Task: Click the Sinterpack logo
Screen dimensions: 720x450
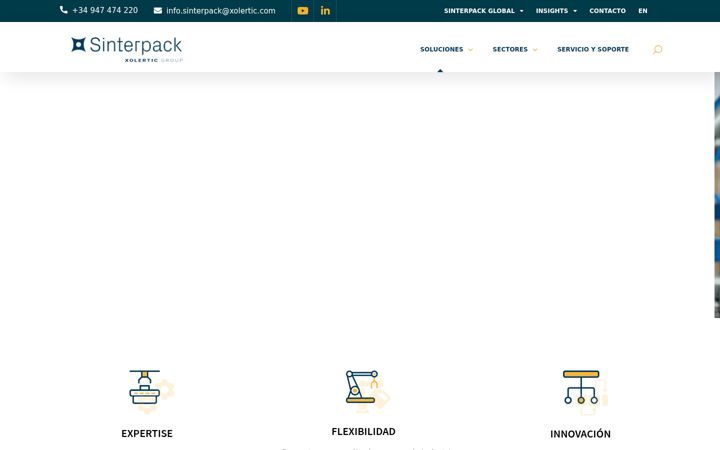Action: pos(127,49)
